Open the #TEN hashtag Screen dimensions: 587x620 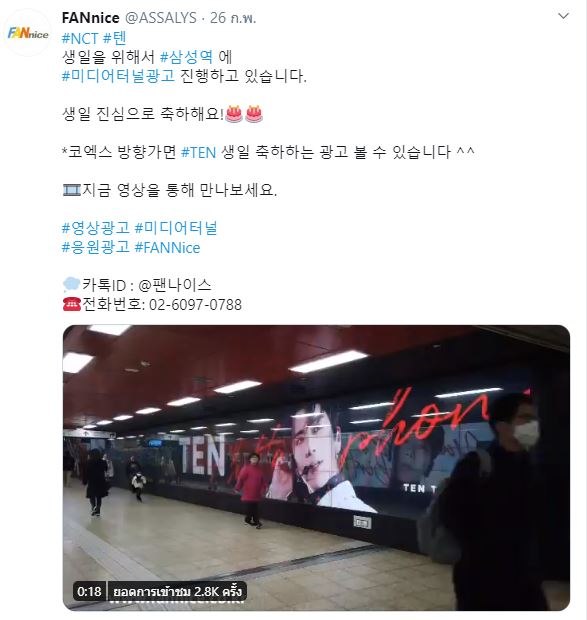[x=198, y=152]
